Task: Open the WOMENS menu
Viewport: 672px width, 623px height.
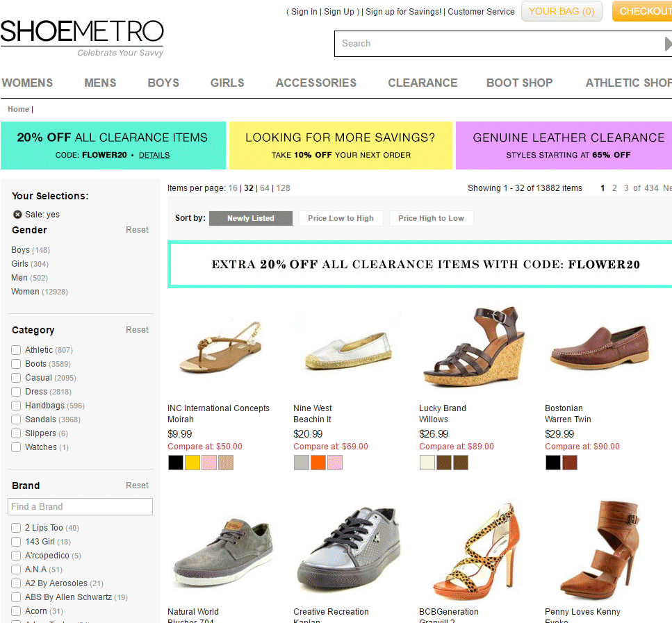Action: tap(27, 83)
